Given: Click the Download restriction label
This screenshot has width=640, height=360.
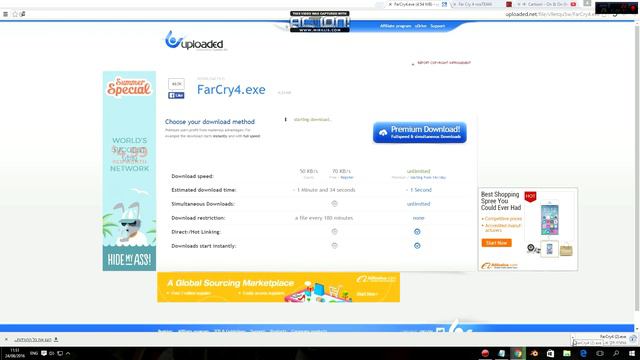Looking at the screenshot, I should tap(198, 218).
